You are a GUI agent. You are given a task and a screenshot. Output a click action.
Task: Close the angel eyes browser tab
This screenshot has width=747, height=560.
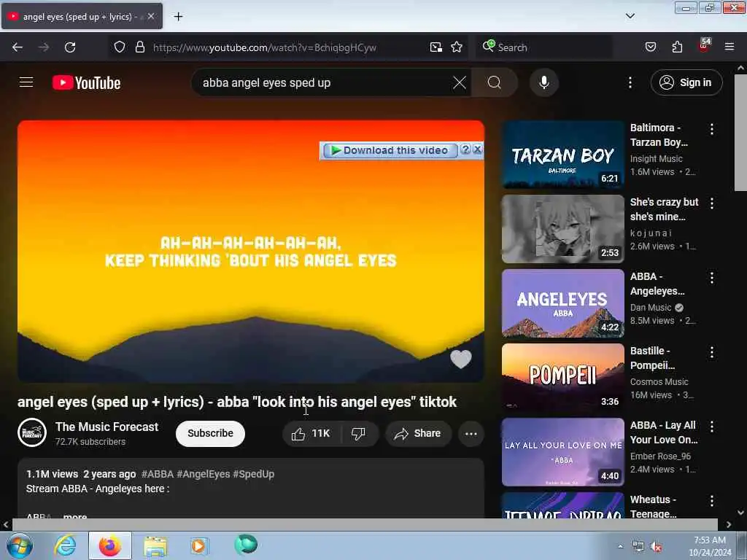pyautogui.click(x=150, y=16)
